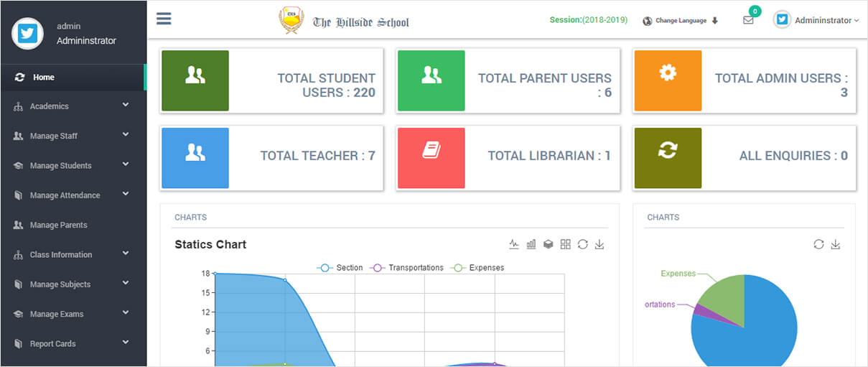Switch Statics Chart to stacked view
This screenshot has width=868, height=367.
(x=549, y=244)
